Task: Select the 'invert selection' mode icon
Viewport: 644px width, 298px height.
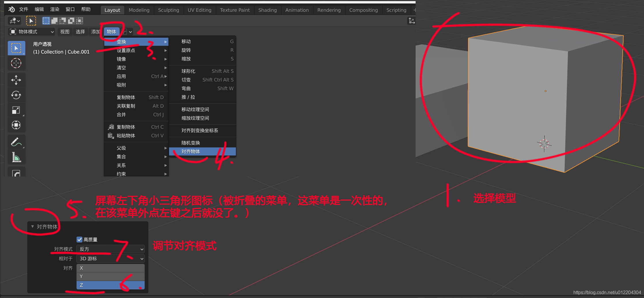Action: click(71, 21)
